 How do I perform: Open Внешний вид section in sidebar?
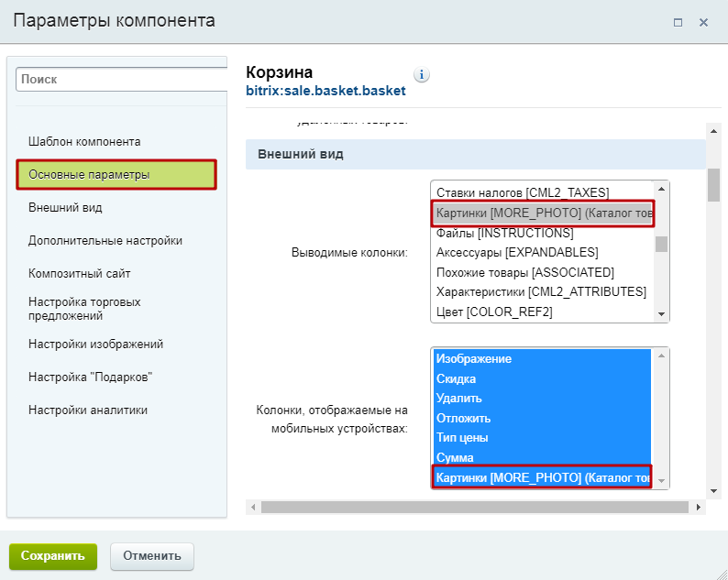pos(65,208)
